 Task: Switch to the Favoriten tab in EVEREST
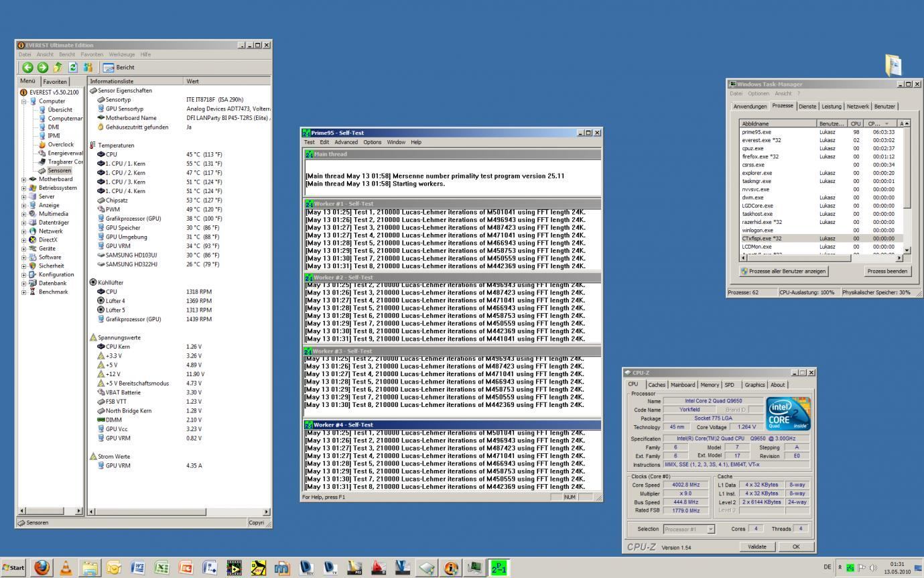(56, 81)
